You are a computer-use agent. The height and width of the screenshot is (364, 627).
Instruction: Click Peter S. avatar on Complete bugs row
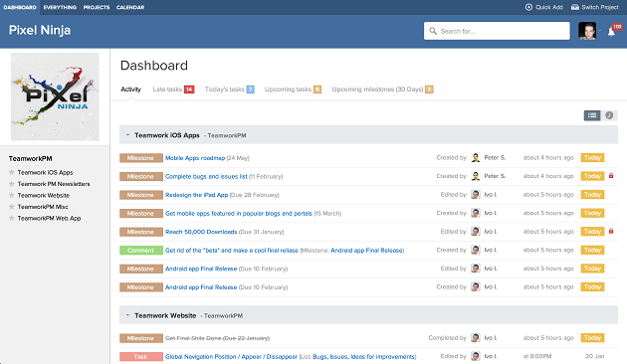tap(476, 176)
